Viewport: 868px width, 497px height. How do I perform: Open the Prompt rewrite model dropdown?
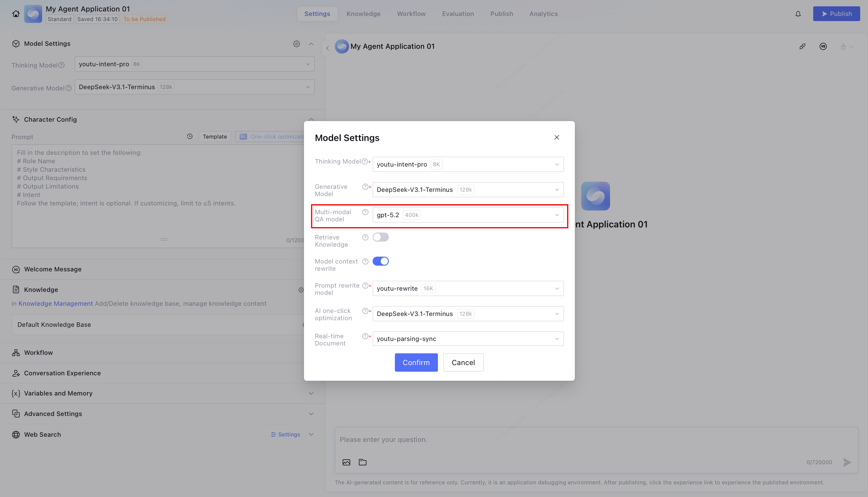[468, 289]
